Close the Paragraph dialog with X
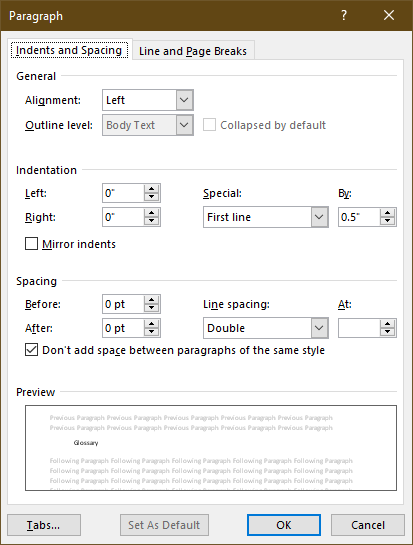The width and height of the screenshot is (413, 545). (389, 15)
